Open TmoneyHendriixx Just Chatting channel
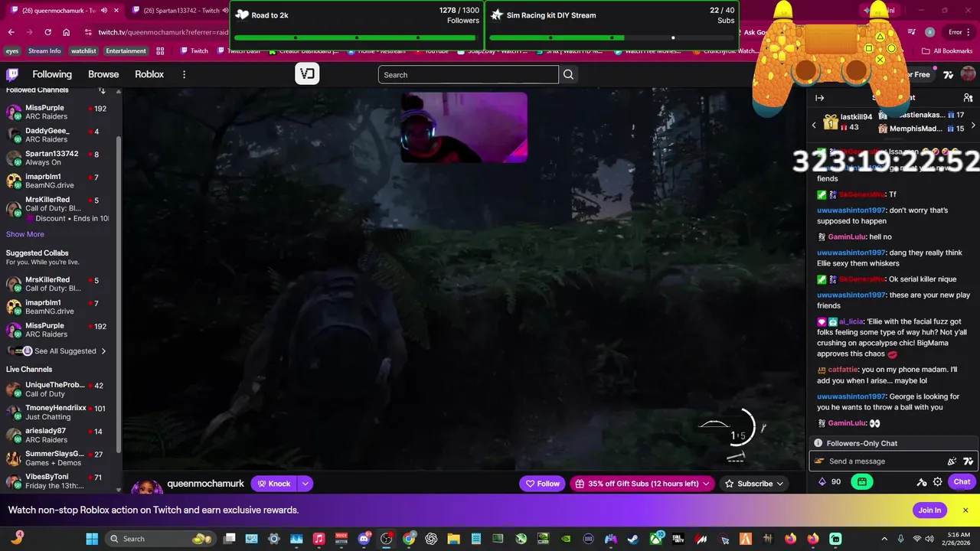Screen dimensions: 980x551 pos(57,412)
